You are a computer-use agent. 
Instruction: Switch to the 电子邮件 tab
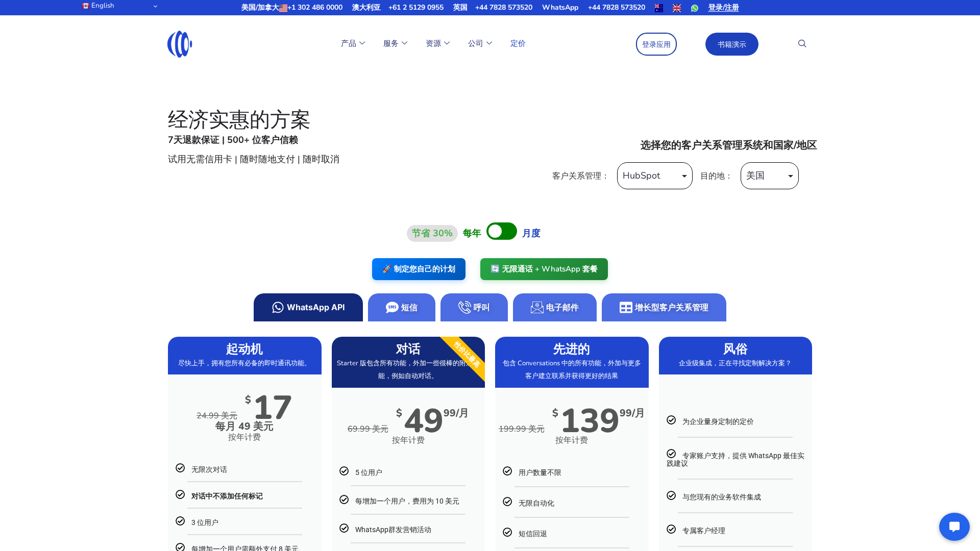(x=554, y=308)
